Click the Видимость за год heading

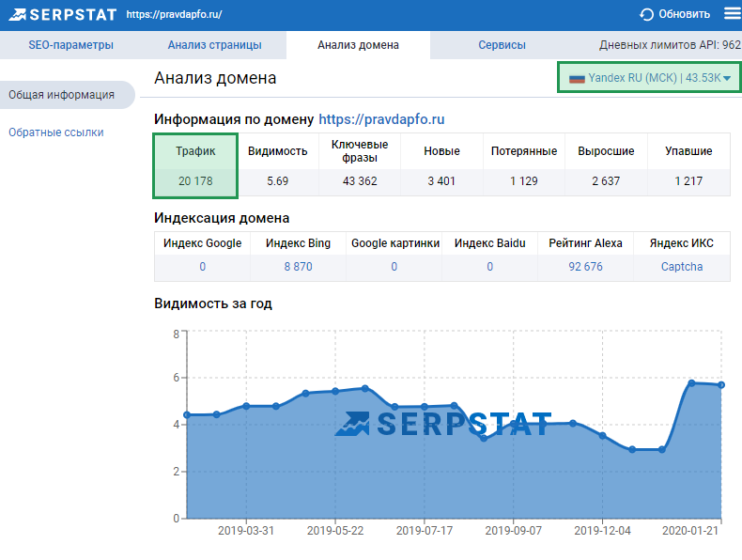pos(213,303)
